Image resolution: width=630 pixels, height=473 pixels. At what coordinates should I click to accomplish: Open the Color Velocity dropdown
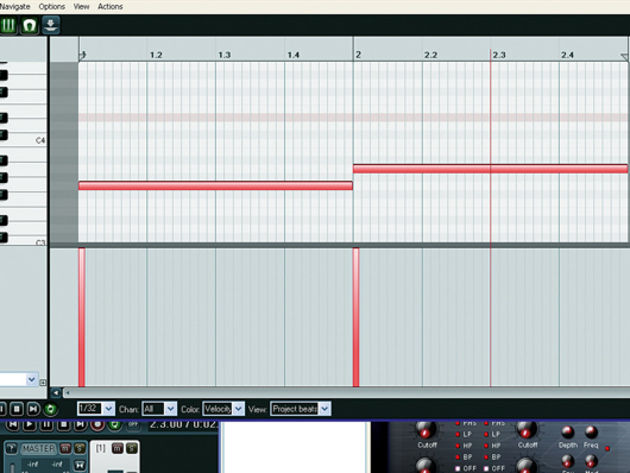(x=223, y=409)
